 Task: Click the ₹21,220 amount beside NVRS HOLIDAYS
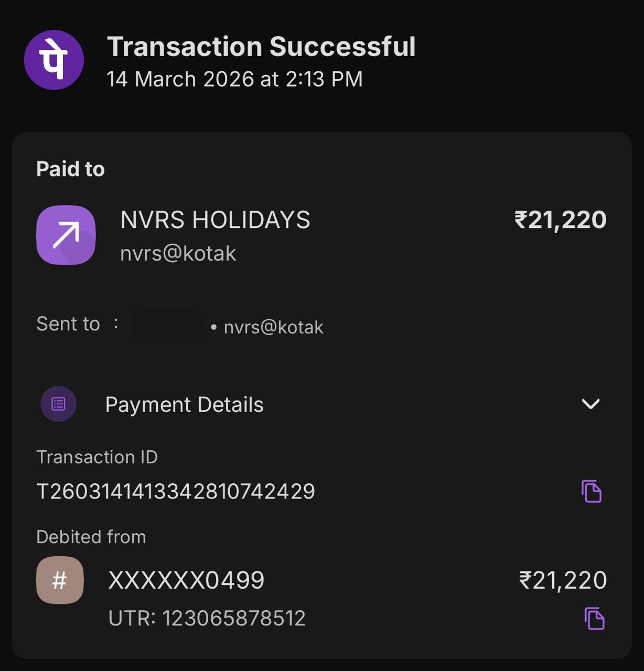click(x=560, y=220)
